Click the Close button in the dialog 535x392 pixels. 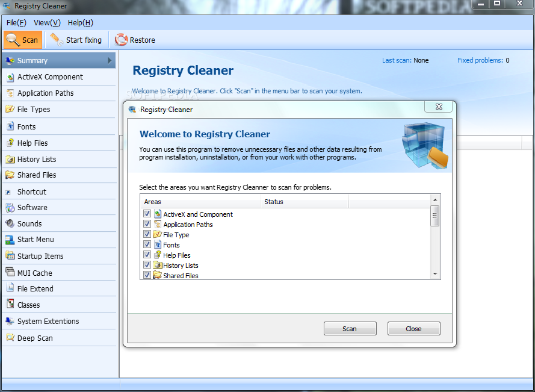tap(413, 329)
